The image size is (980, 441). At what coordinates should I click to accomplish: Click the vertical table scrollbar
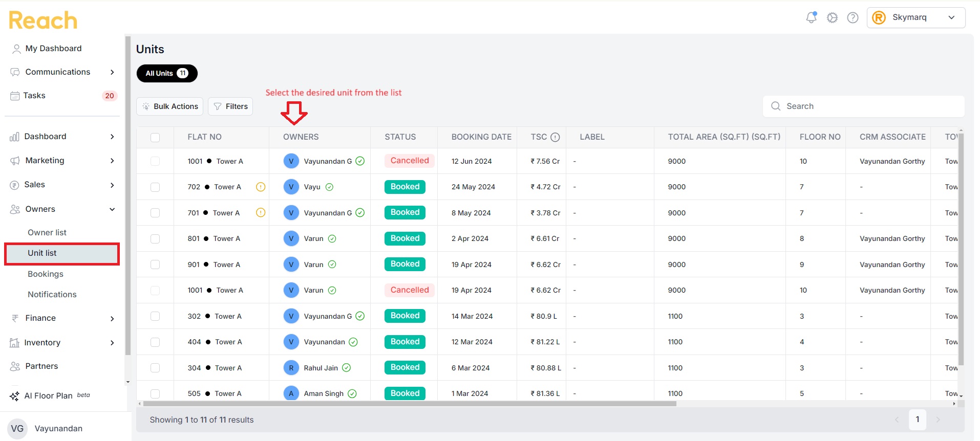961,250
